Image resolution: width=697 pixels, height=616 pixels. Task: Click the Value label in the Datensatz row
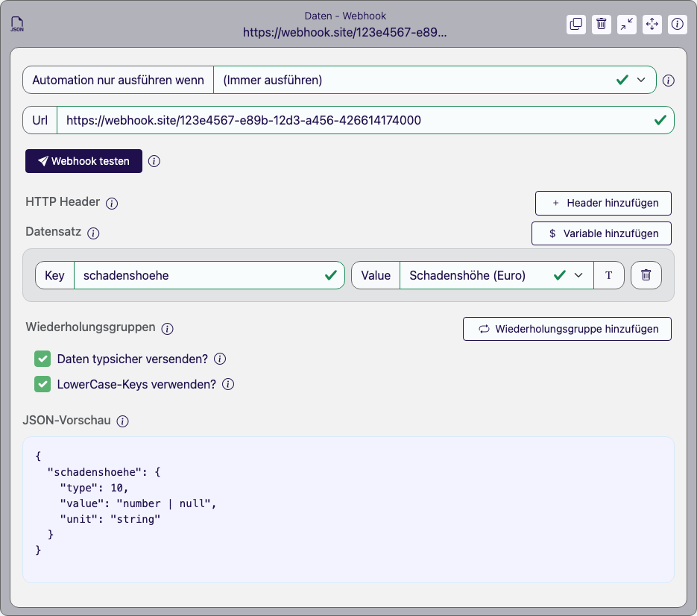(376, 275)
